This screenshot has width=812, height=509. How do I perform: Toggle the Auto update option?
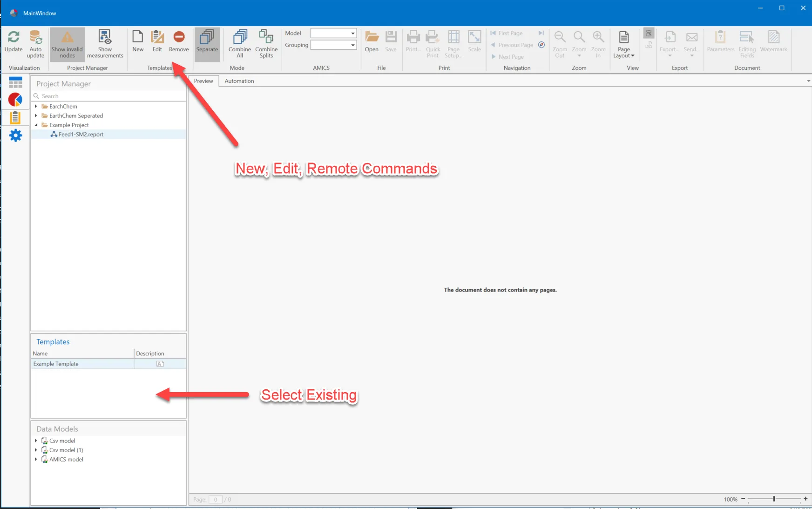pos(35,44)
